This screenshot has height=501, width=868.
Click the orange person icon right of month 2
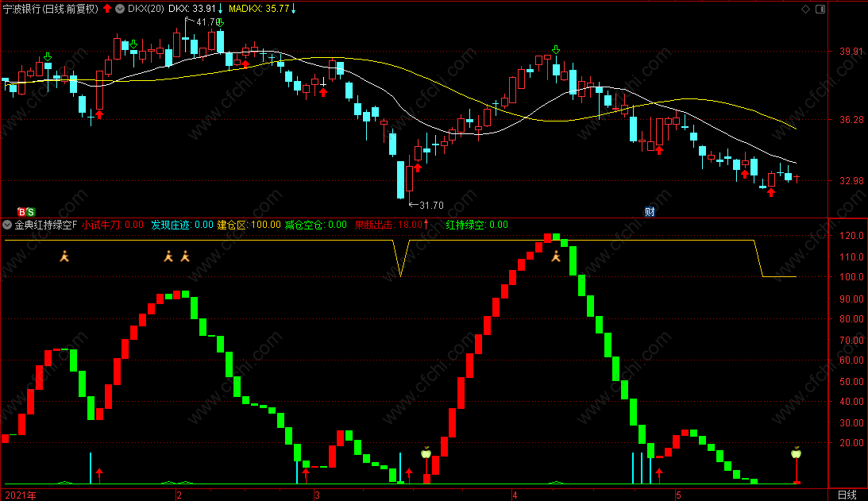coord(185,256)
